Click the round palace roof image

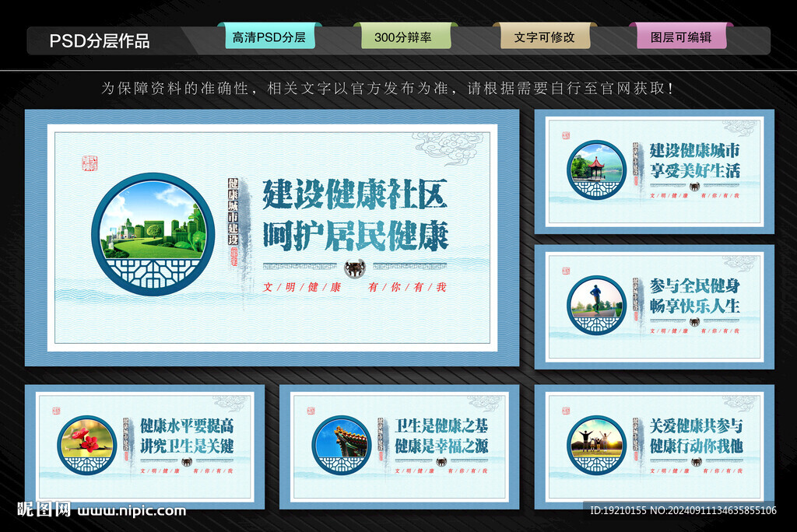click(x=342, y=446)
